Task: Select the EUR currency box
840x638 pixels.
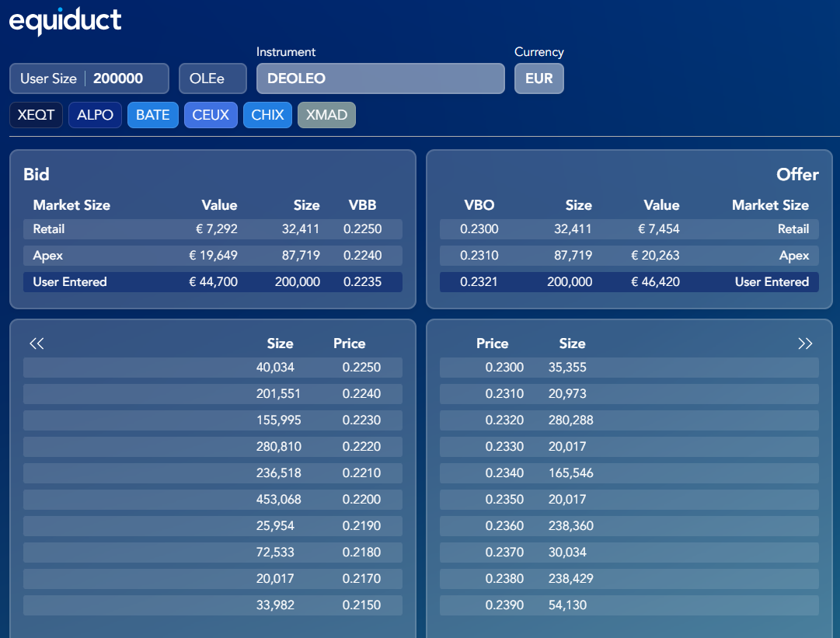Action: (539, 78)
